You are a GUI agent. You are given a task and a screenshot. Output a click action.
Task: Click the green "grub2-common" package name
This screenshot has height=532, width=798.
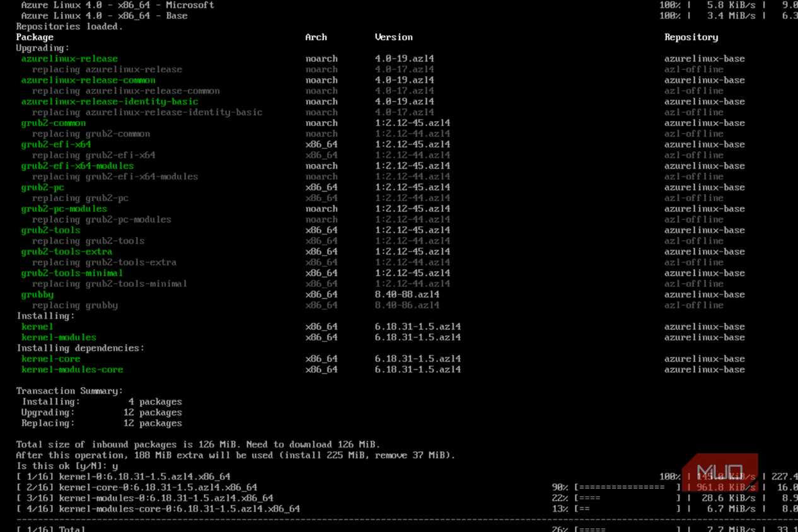point(54,123)
